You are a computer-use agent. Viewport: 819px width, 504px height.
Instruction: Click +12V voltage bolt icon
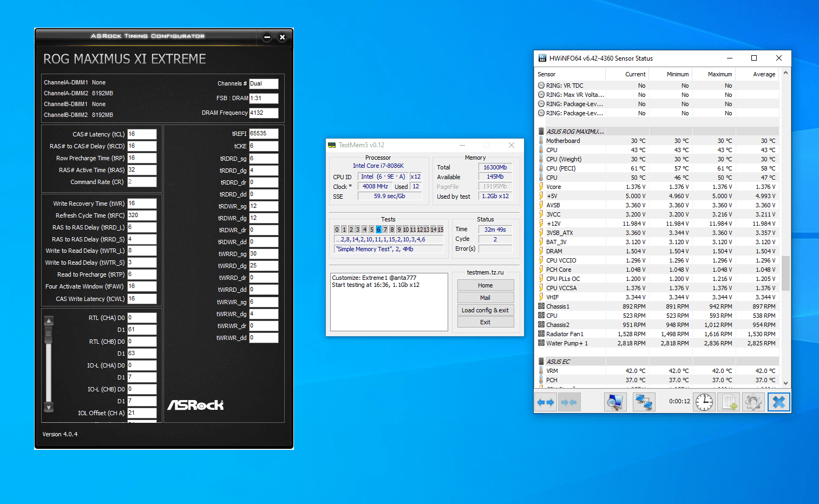coord(541,224)
